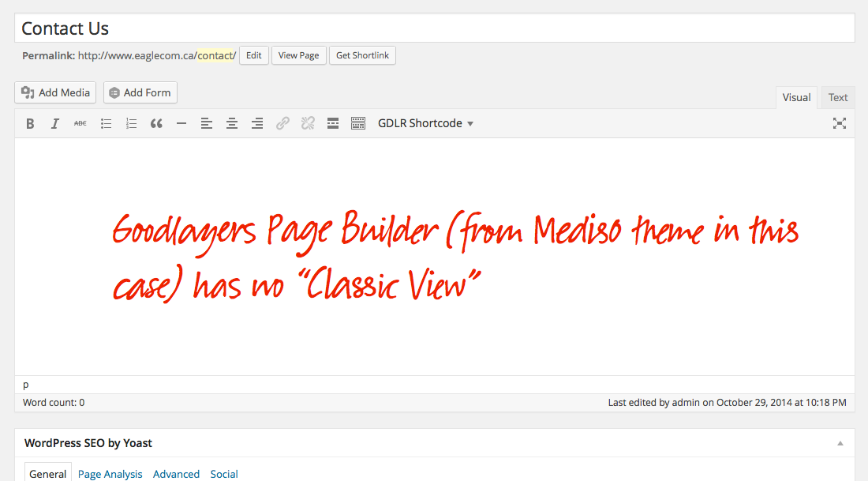The height and width of the screenshot is (481, 868).
Task: Center align the text
Action: [x=232, y=123]
